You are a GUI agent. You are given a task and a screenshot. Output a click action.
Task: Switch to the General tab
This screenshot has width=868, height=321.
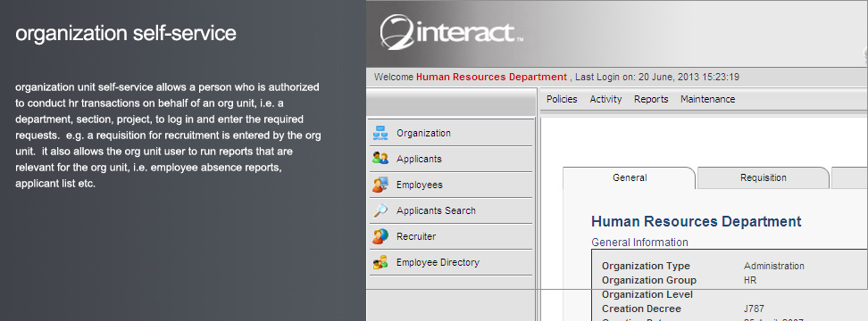pyautogui.click(x=630, y=178)
